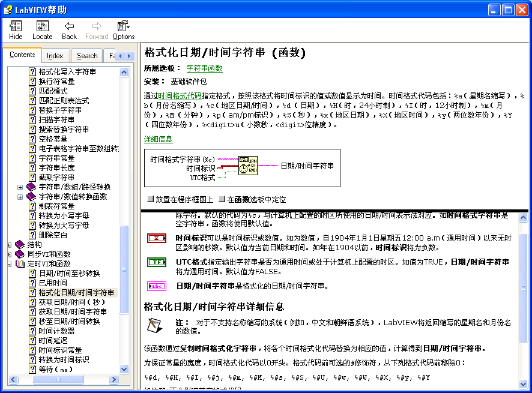Image resolution: width=532 pixels, height=393 pixels.
Task: Click the 日期/时间字符串 abc terminal icon
Action: coord(157,286)
